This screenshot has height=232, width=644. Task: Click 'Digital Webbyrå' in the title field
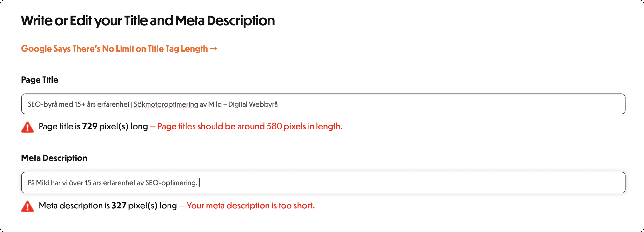(x=253, y=104)
